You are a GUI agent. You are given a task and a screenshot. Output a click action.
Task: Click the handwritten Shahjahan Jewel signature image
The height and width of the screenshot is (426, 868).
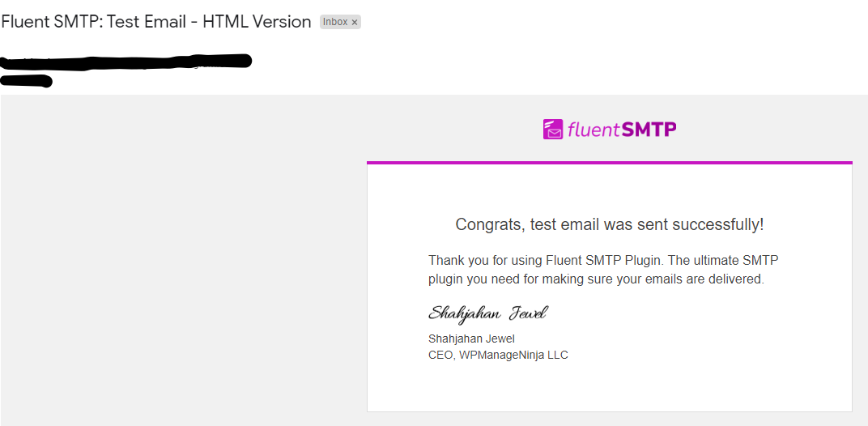[x=487, y=313]
